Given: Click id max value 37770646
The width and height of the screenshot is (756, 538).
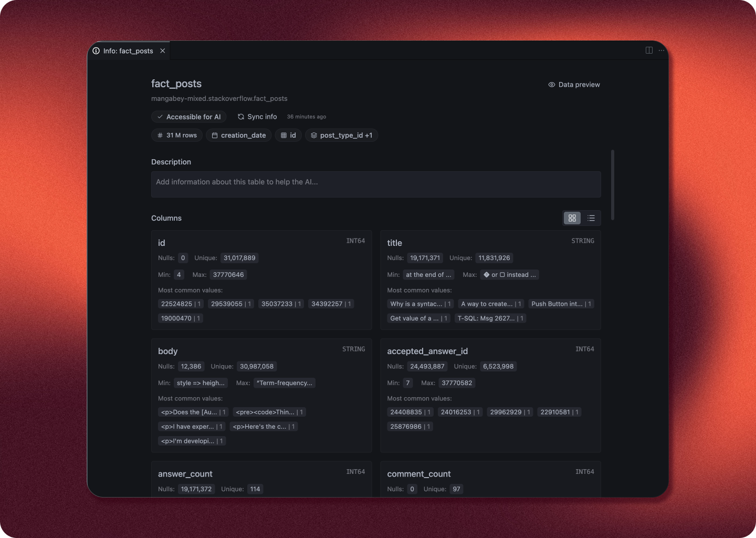Looking at the screenshot, I should point(228,275).
